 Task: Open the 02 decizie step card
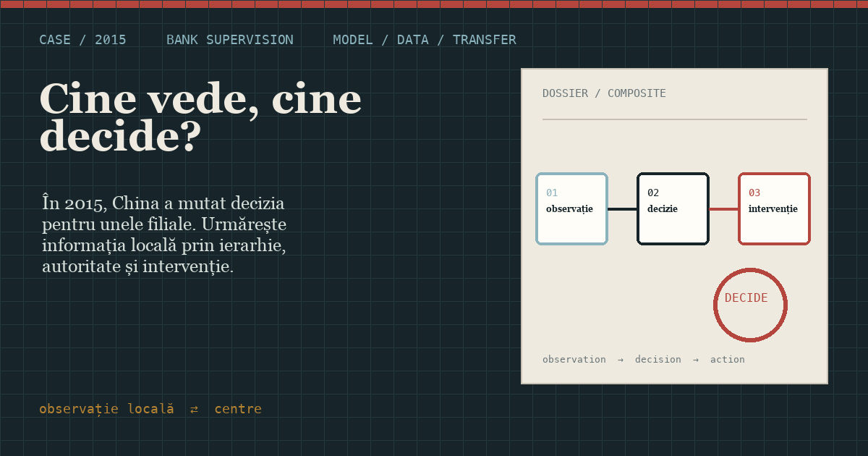[x=673, y=209]
